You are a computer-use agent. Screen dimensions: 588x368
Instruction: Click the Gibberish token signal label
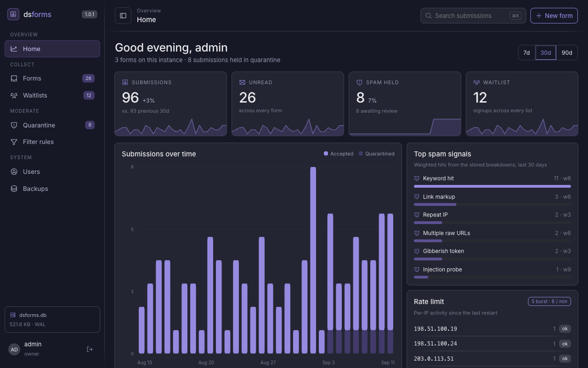443,251
